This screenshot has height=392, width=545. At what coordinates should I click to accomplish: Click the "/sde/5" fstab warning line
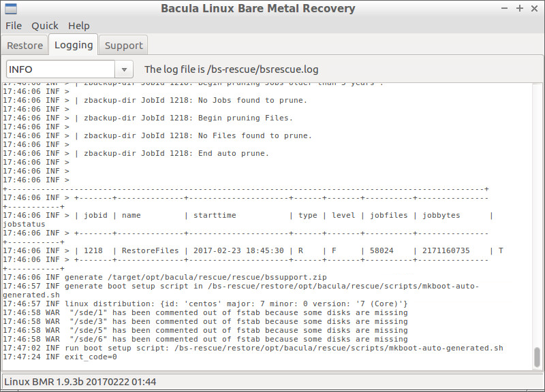point(205,331)
